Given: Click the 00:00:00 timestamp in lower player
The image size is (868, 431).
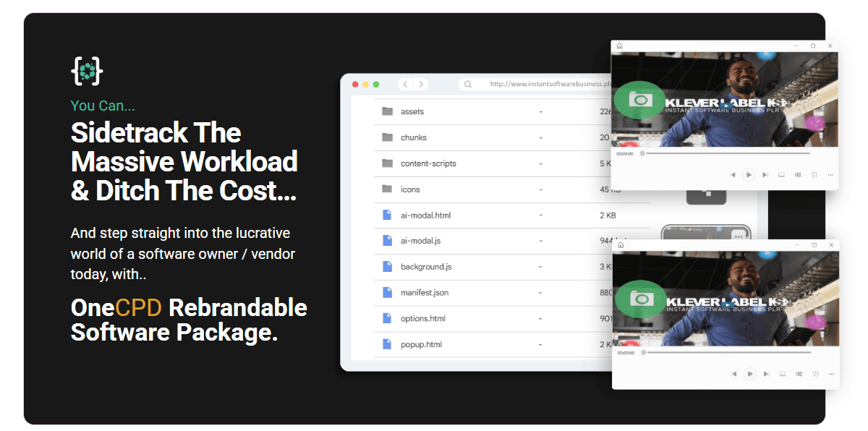Looking at the screenshot, I should (626, 353).
